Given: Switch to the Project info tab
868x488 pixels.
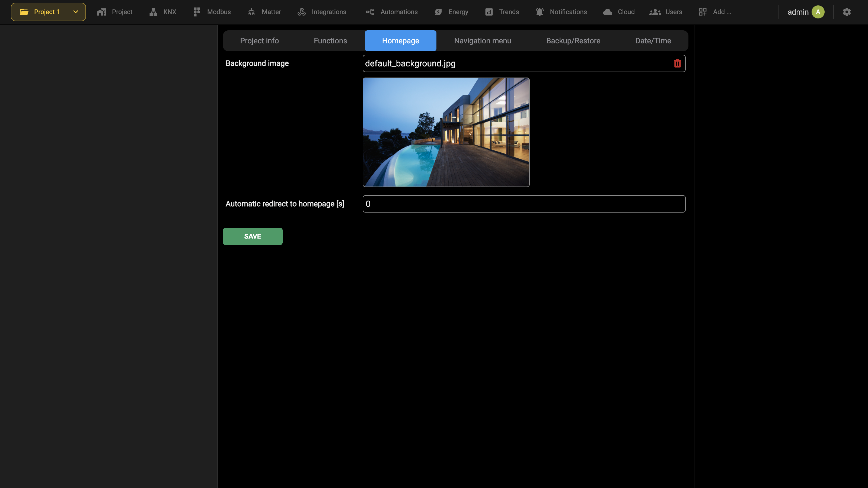Looking at the screenshot, I should tap(260, 41).
